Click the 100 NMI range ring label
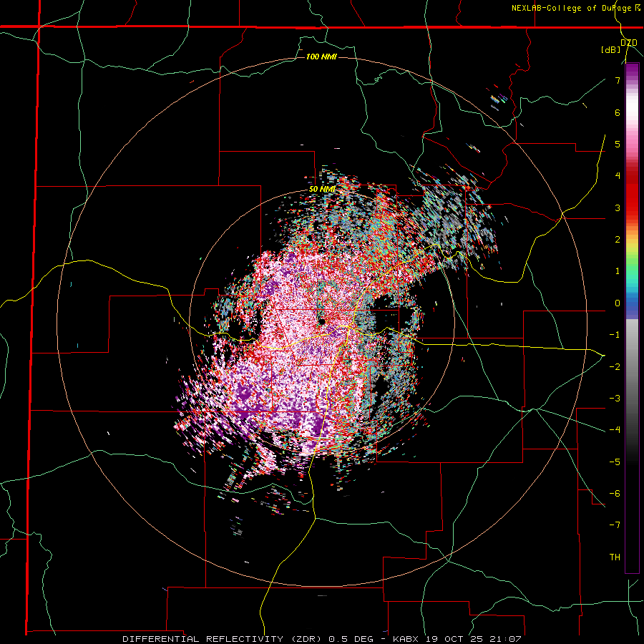The height and width of the screenshot is (644, 644). 321,57
